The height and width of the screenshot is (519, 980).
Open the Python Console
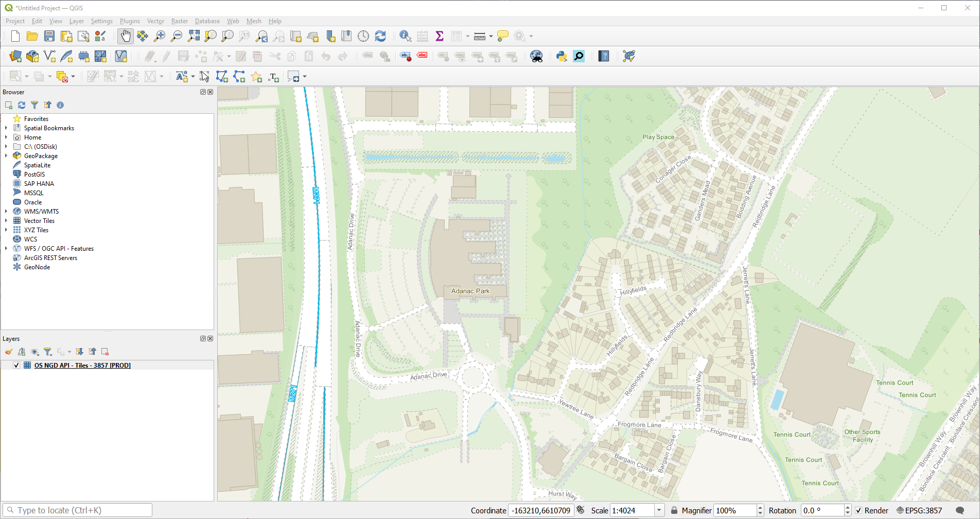[561, 56]
